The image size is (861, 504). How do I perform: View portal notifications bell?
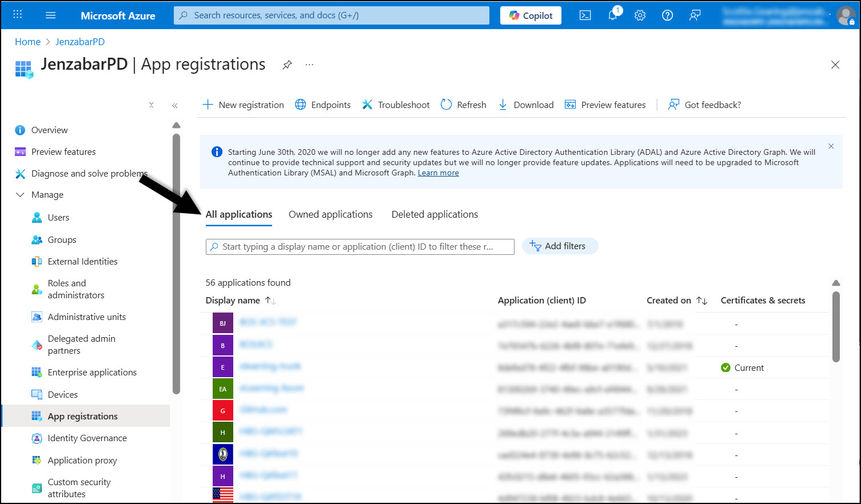pos(612,15)
